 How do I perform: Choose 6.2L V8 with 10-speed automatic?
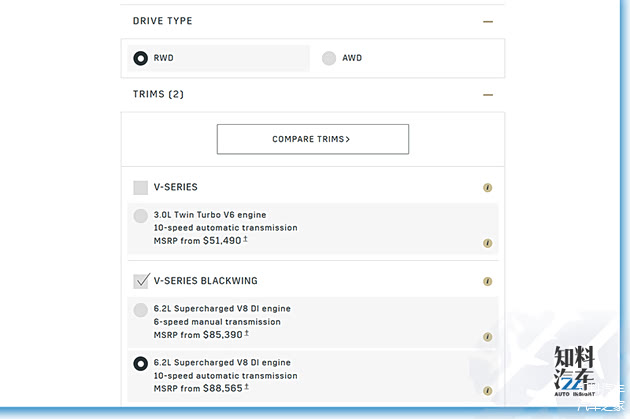140,362
